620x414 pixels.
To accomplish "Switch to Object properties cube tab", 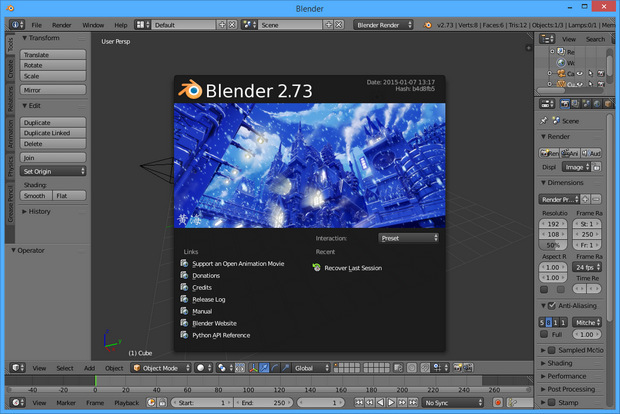I will pos(607,104).
